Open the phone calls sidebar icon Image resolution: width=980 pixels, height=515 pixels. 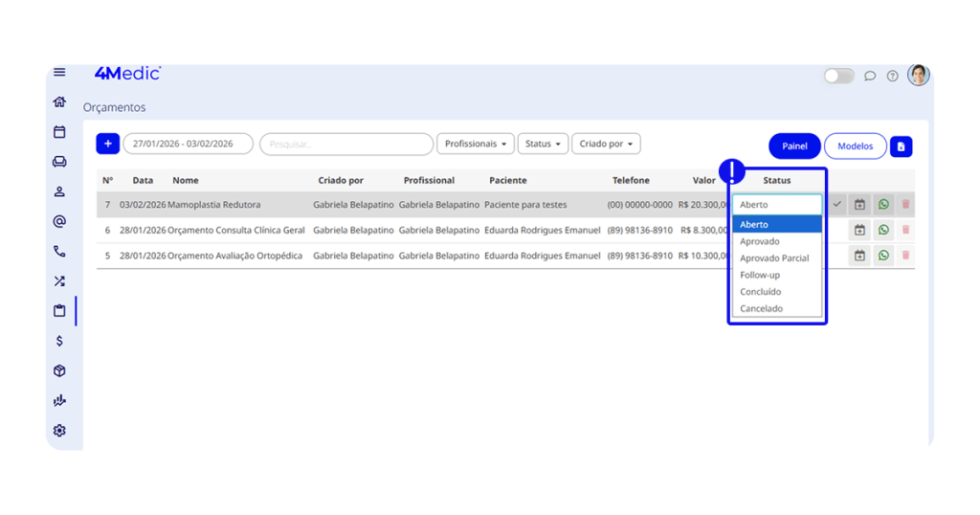(x=59, y=252)
